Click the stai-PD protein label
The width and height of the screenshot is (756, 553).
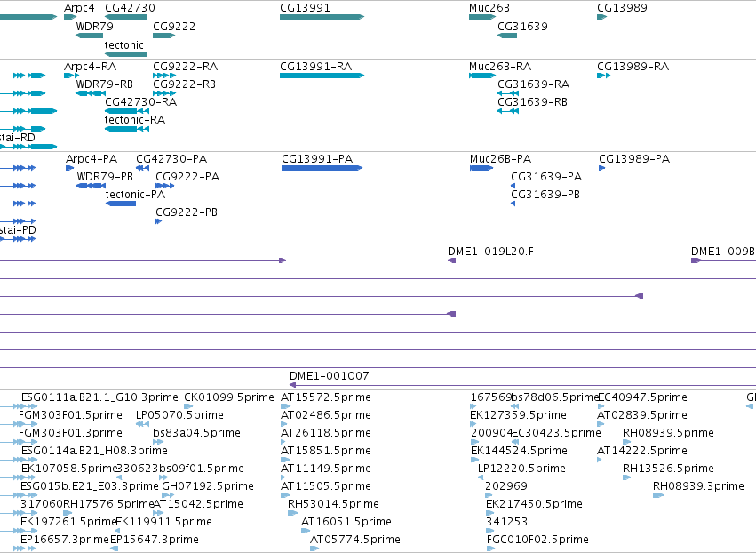18,230
